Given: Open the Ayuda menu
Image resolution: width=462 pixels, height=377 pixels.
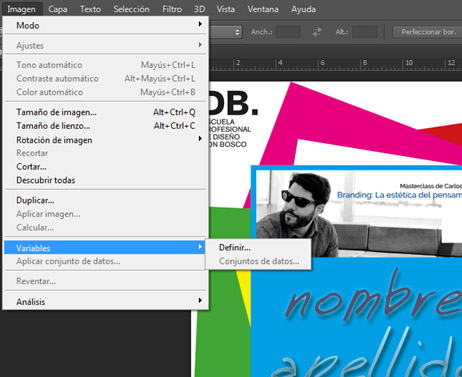Looking at the screenshot, I should click(303, 9).
